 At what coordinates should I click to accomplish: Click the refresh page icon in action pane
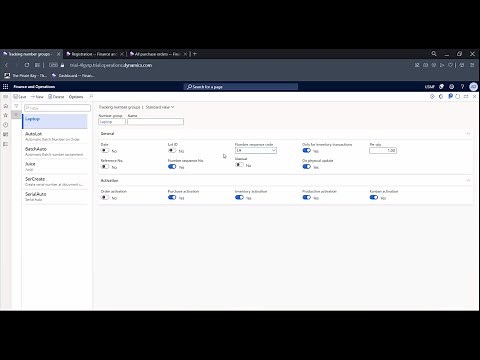458,96
